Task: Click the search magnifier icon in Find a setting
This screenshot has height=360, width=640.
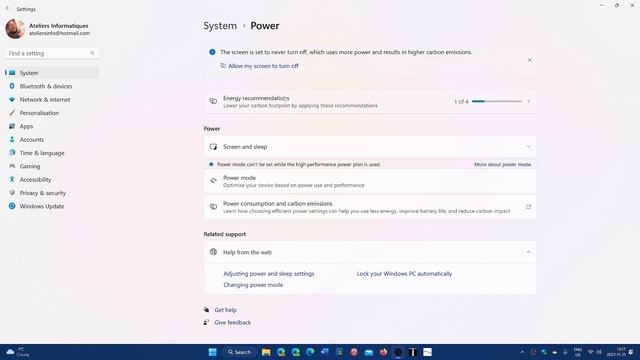Action: (x=92, y=53)
